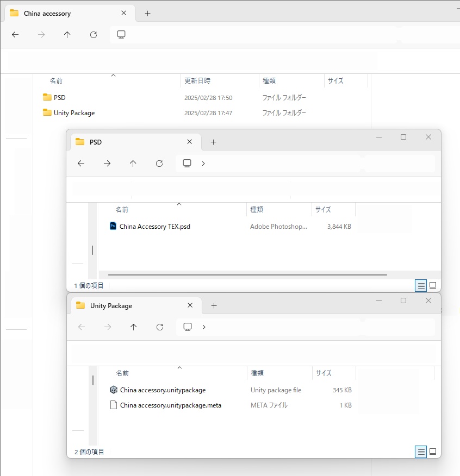Click 345 KB size cell
Image resolution: width=460 pixels, height=476 pixels.
click(x=342, y=390)
